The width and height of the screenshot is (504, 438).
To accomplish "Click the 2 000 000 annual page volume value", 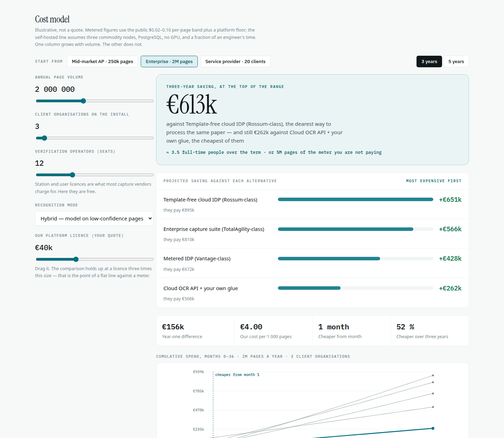I will [x=55, y=89].
